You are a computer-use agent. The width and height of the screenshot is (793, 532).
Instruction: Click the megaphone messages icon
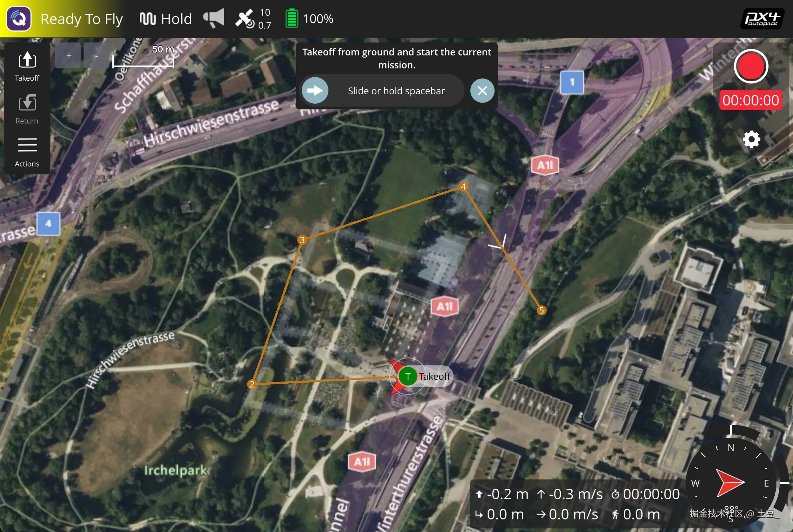point(214,18)
